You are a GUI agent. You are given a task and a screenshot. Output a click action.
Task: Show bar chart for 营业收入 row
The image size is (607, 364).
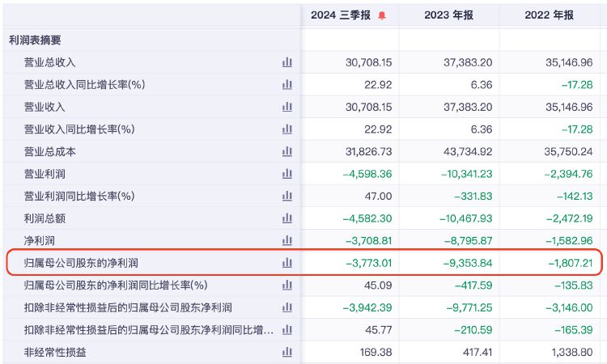point(287,107)
